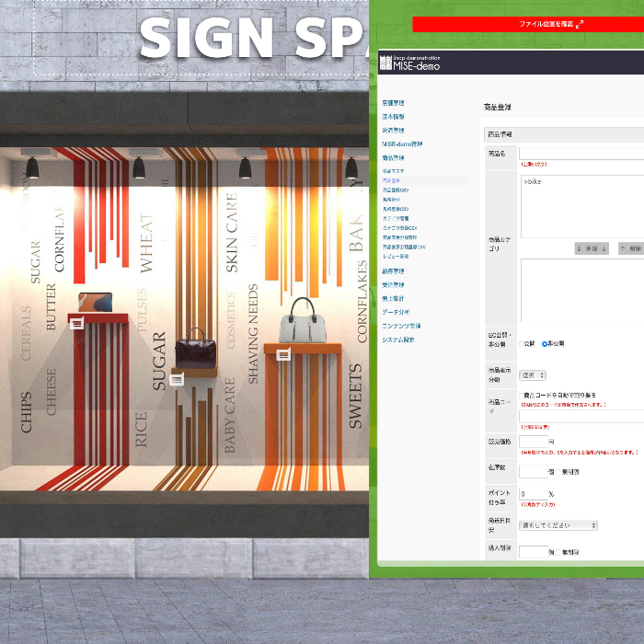Viewport: 644px width, 644px height.
Task: Click the 商品名 text input field
Action: coord(581,154)
